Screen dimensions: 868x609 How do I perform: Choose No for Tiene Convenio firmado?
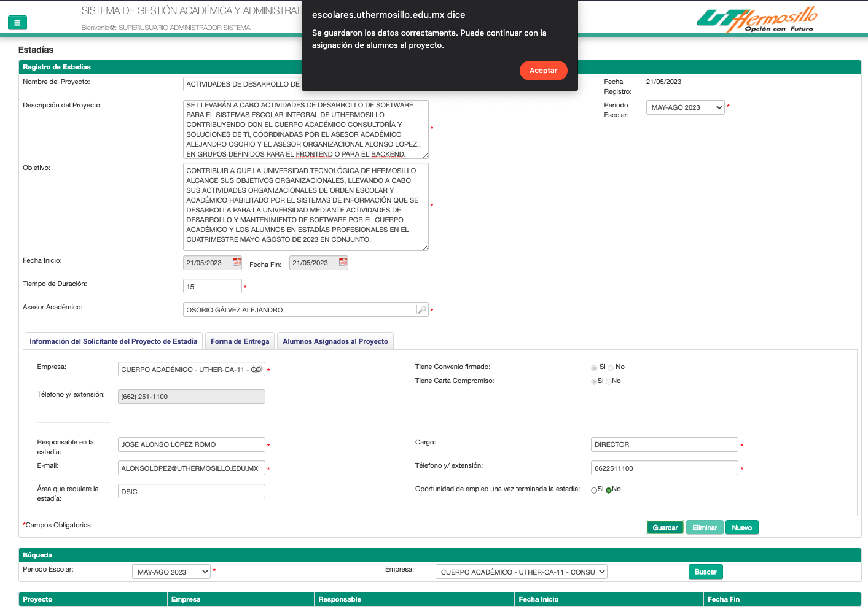click(611, 368)
